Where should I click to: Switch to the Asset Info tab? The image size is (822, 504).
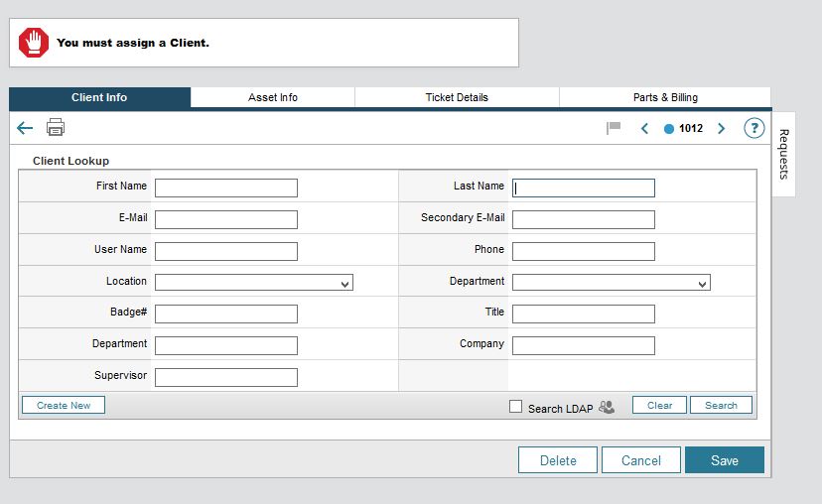(x=273, y=97)
